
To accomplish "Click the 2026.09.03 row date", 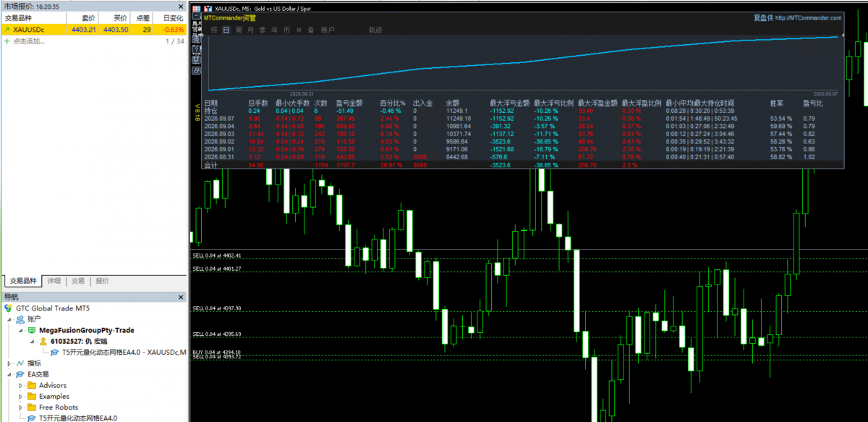I will (x=218, y=133).
